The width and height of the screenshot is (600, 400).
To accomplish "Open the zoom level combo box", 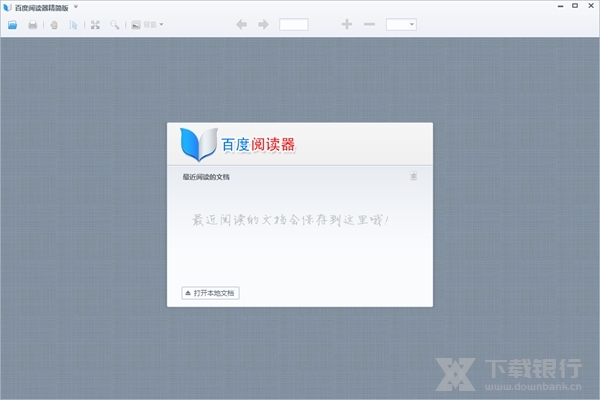I will point(401,24).
